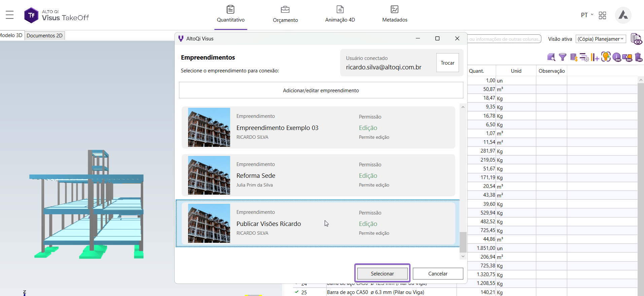This screenshot has width=644, height=296.
Task: Open the funnel filter tool
Action: click(562, 57)
